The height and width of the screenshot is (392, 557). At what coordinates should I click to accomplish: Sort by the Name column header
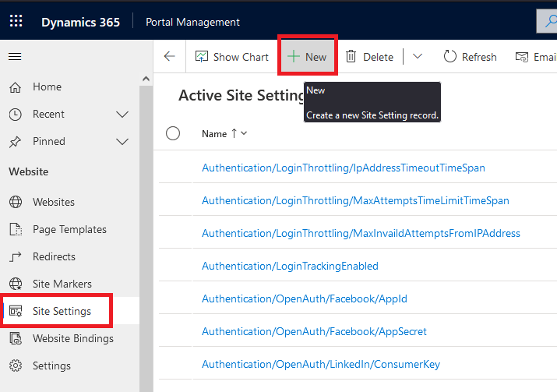214,134
